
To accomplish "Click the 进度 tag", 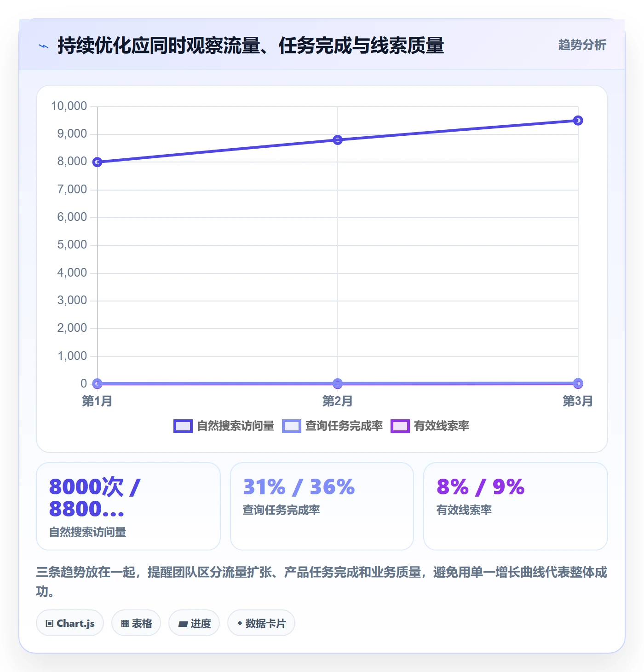I will point(194,623).
